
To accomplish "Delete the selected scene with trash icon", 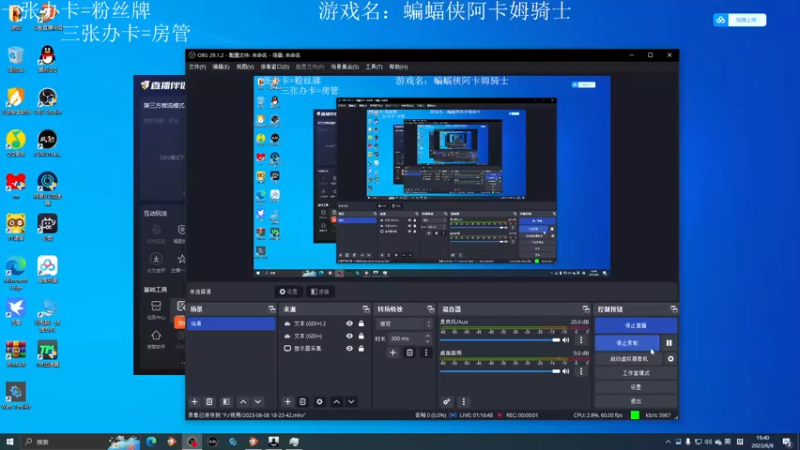I will tap(209, 402).
